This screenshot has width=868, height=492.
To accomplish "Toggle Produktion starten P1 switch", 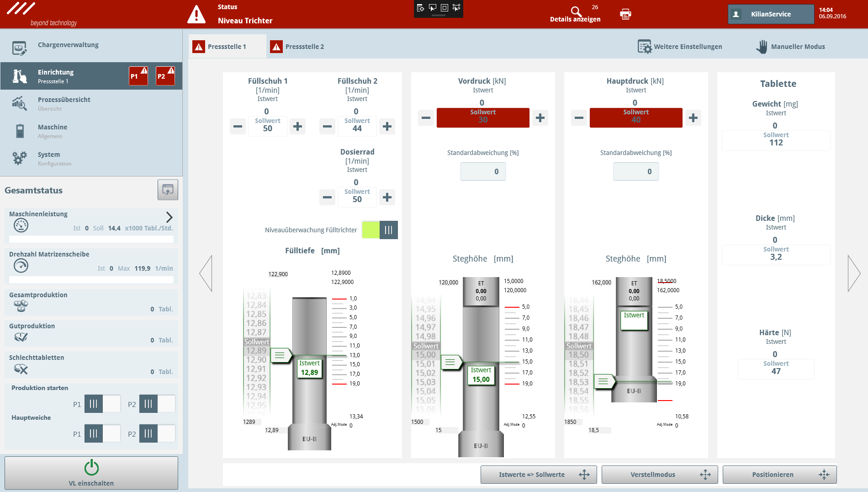I will (x=102, y=404).
